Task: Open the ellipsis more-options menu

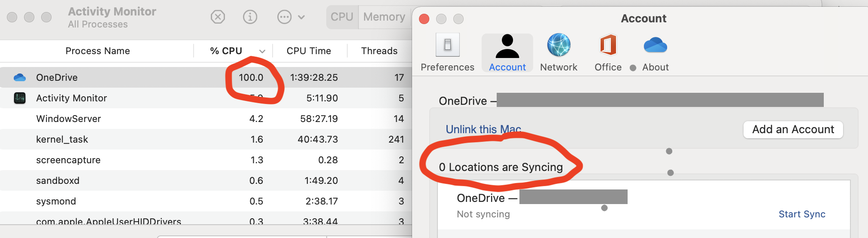Action: pos(291,17)
